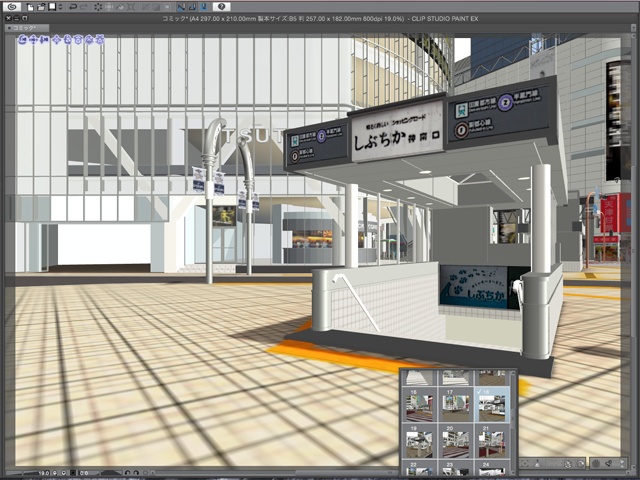Click the canvas zoom slider
The width and height of the screenshot is (640, 480).
coord(21,473)
